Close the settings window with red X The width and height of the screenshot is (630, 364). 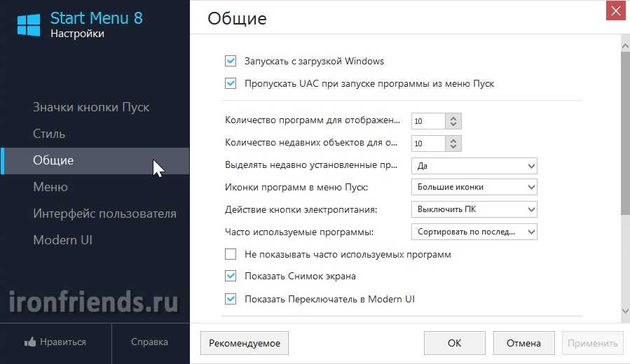[x=615, y=10]
